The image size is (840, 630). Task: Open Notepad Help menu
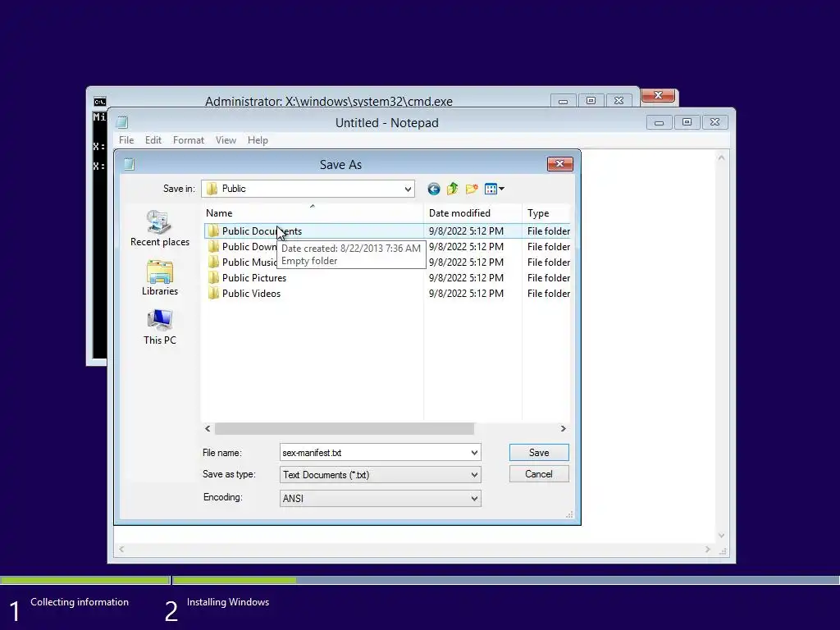point(258,139)
